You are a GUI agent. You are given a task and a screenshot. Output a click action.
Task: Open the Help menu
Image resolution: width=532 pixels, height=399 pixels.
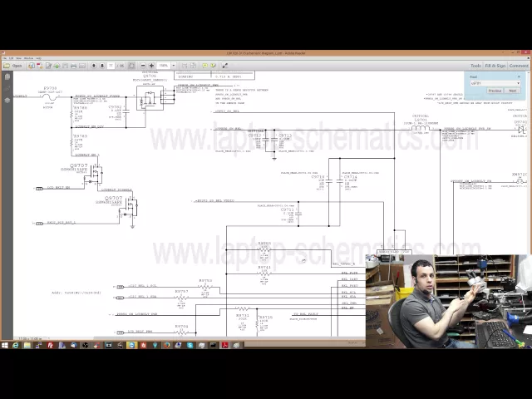pyautogui.click(x=38, y=58)
